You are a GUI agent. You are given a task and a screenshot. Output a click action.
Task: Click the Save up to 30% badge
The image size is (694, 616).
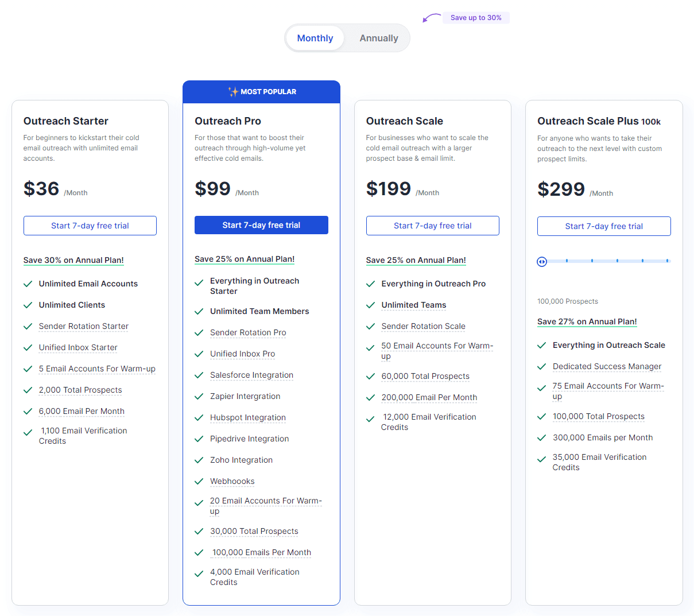pos(476,17)
